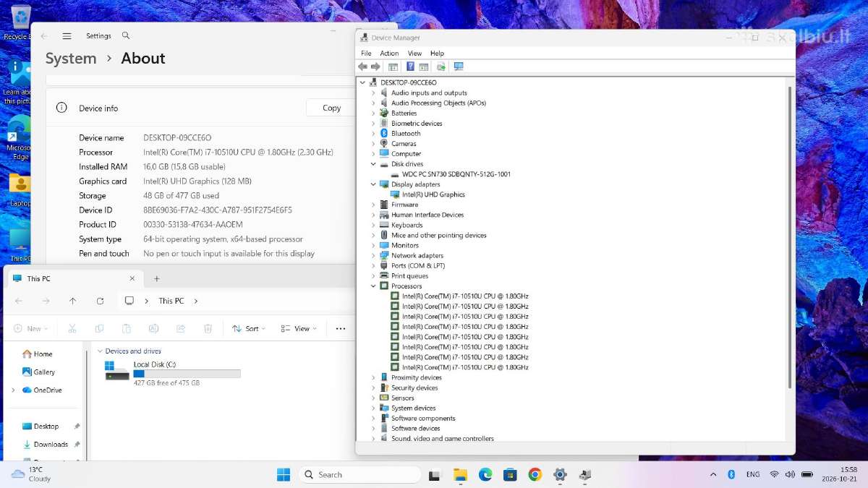Click Local Disk (C:) usage bar
Image resolution: width=868 pixels, height=488 pixels.
point(187,374)
